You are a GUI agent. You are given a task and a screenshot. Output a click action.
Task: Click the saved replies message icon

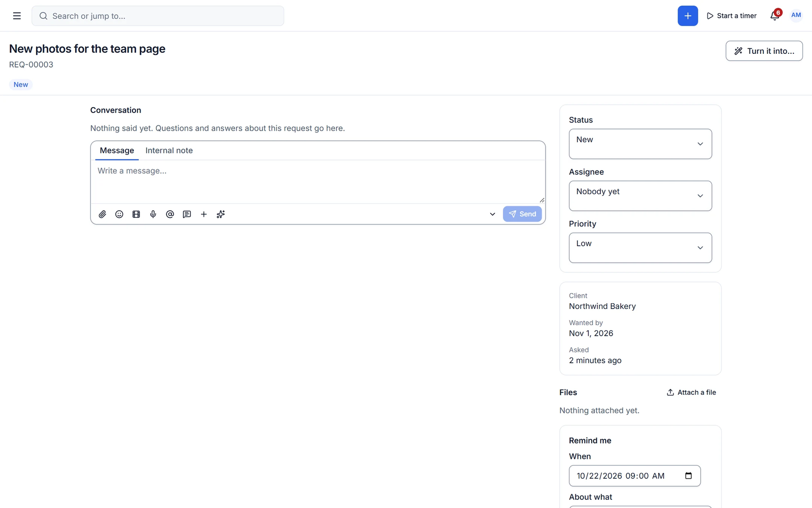coord(187,214)
